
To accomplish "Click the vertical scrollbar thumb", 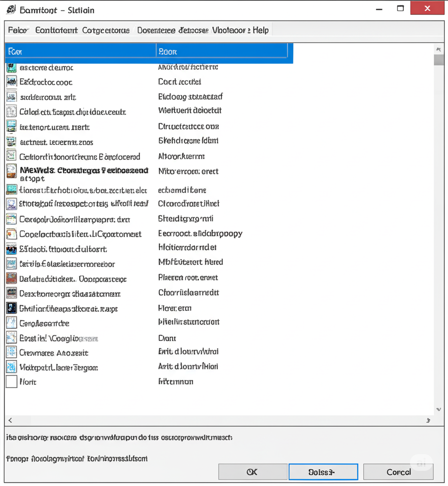I will (439, 60).
